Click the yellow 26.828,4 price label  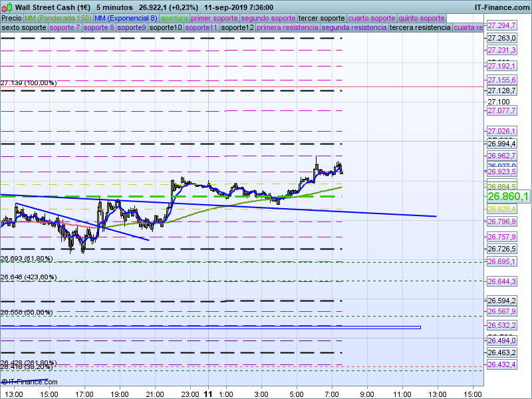click(x=502, y=209)
